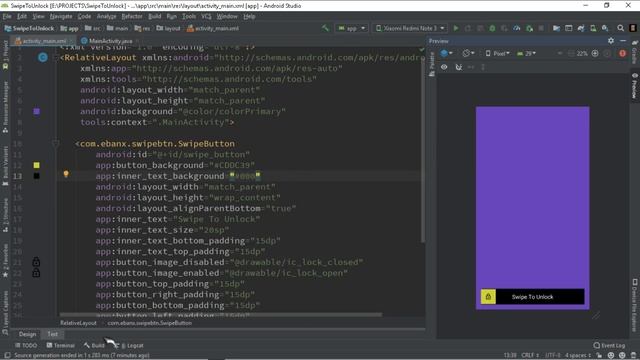Click the Search Everywhere magnifier icon
This screenshot has height=360, width=640.
[620, 28]
